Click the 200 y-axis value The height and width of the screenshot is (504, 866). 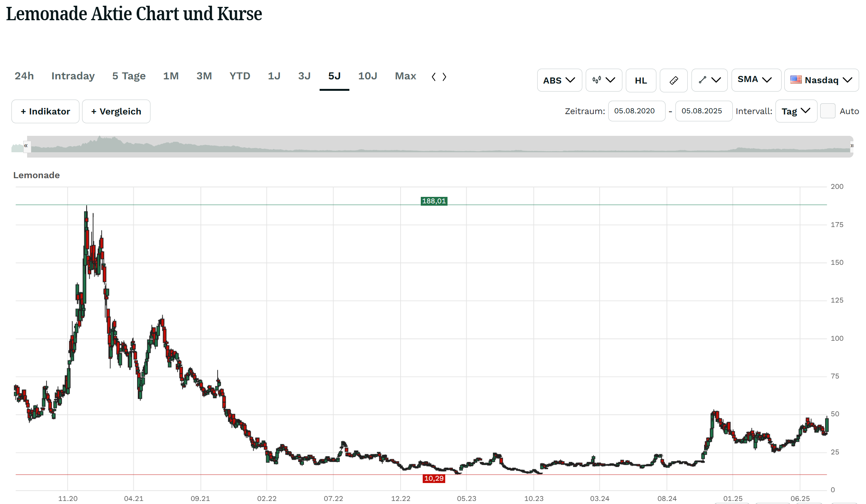click(837, 187)
